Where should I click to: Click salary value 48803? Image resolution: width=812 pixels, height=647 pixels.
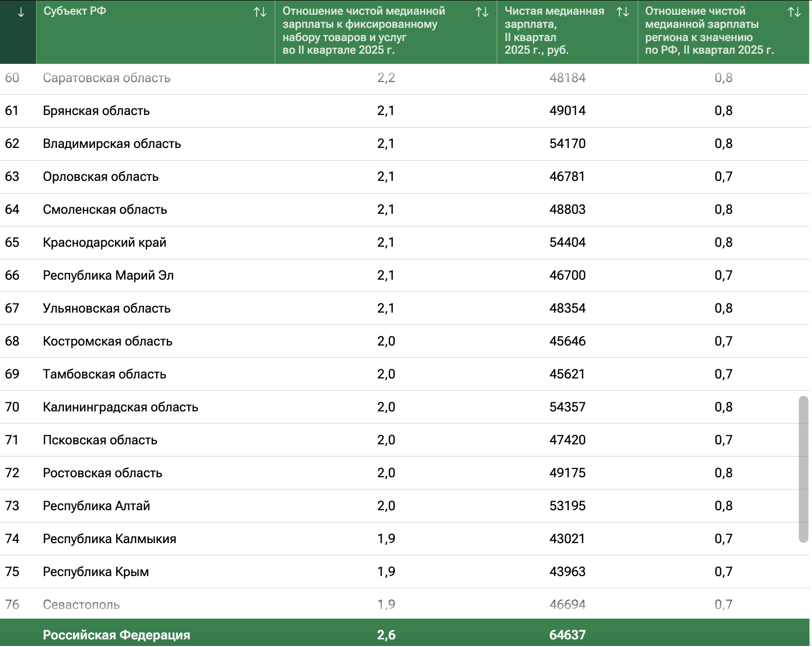point(568,210)
